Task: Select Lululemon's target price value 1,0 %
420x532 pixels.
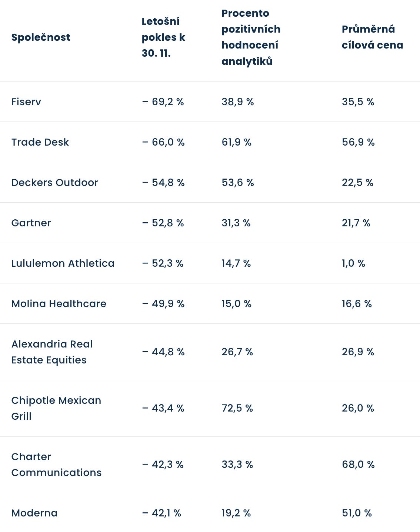Action: [353, 263]
